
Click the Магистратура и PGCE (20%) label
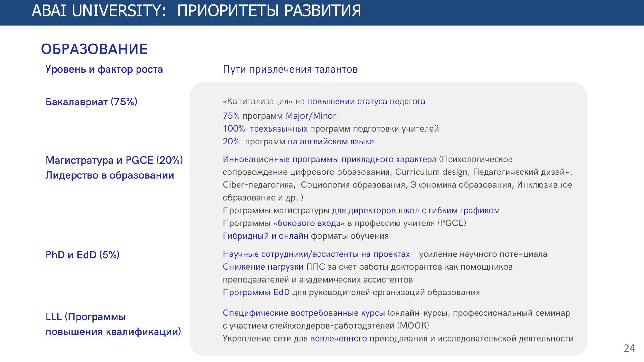pyautogui.click(x=114, y=160)
